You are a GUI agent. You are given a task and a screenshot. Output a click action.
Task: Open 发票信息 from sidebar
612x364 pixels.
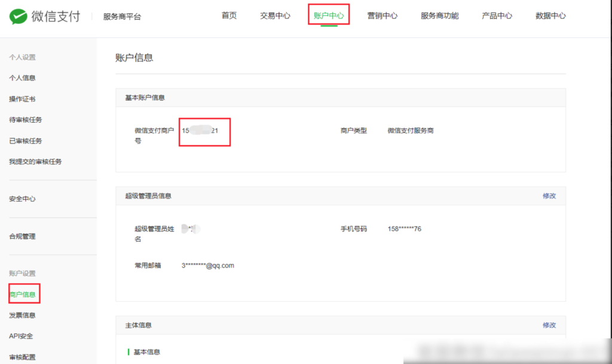[x=22, y=315]
